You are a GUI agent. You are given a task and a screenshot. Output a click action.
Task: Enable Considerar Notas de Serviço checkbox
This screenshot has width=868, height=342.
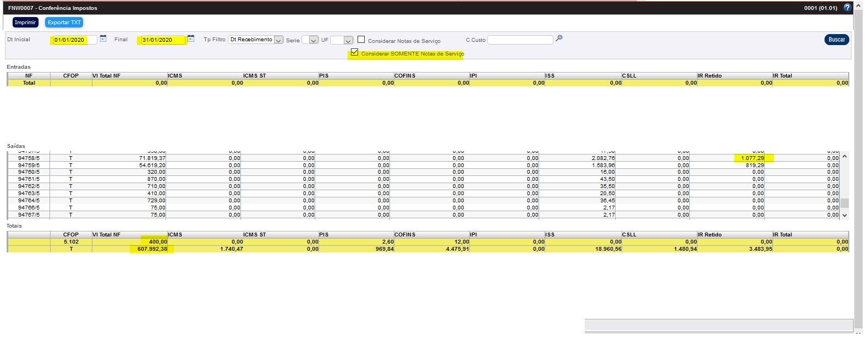click(x=361, y=40)
